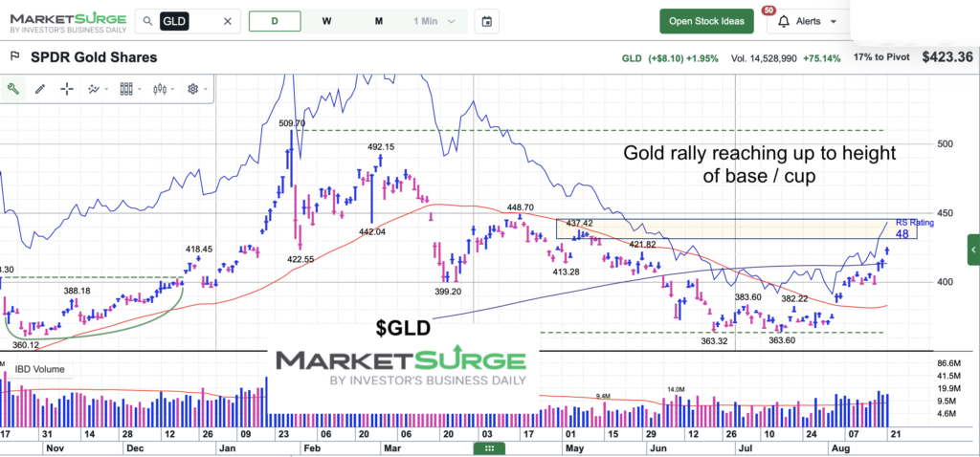Click the Mar month label

coord(392,448)
